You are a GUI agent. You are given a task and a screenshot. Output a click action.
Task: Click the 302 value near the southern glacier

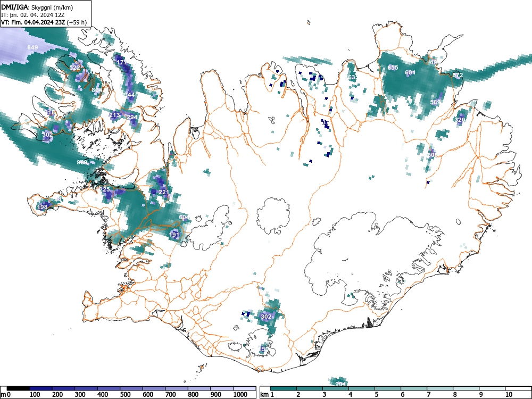[x=266, y=317]
